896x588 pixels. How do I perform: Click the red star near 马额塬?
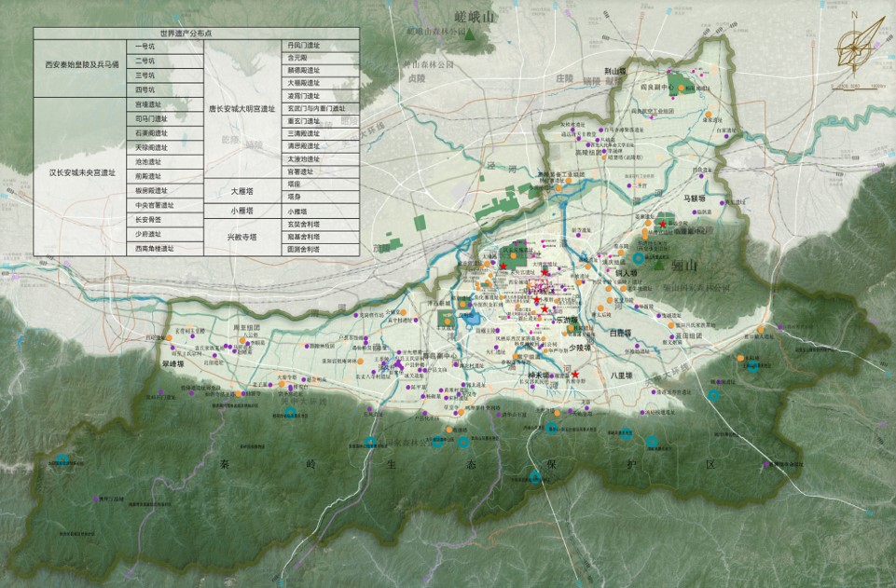(x=663, y=225)
